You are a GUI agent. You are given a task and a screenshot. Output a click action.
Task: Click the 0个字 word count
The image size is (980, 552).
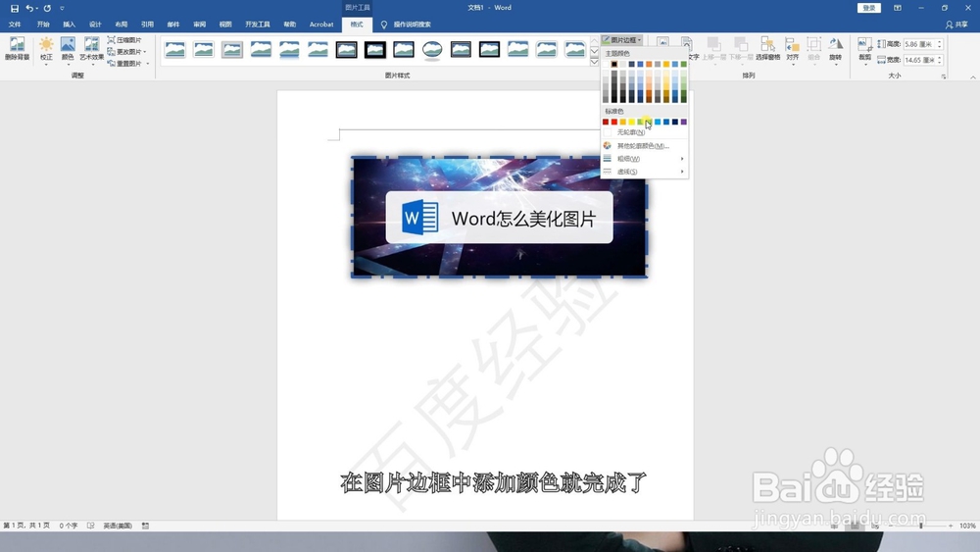click(69, 526)
